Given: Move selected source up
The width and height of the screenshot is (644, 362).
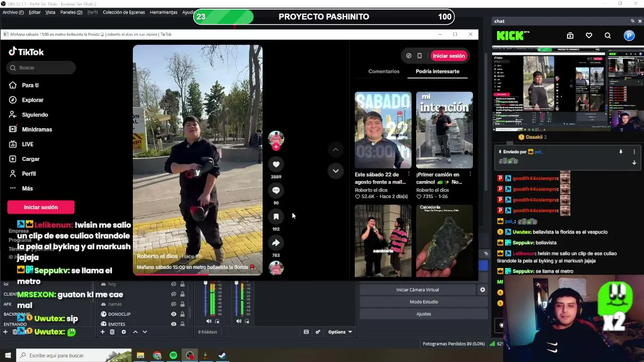Looking at the screenshot, I should 135,332.
